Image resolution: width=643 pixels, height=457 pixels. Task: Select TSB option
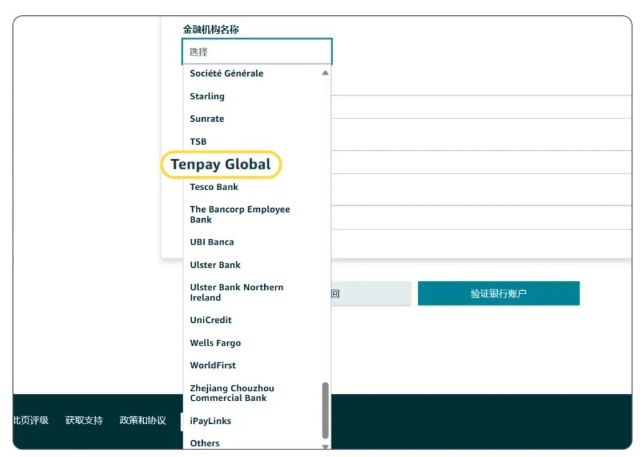198,142
